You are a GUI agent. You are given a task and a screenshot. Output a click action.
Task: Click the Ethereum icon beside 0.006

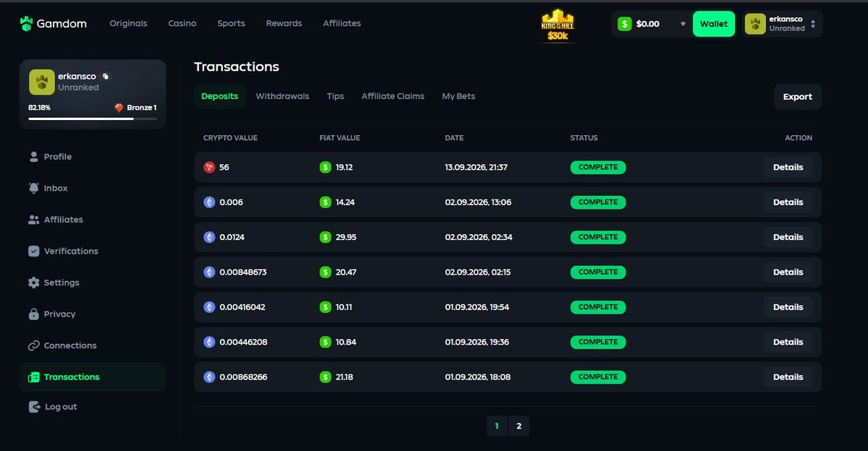point(209,202)
